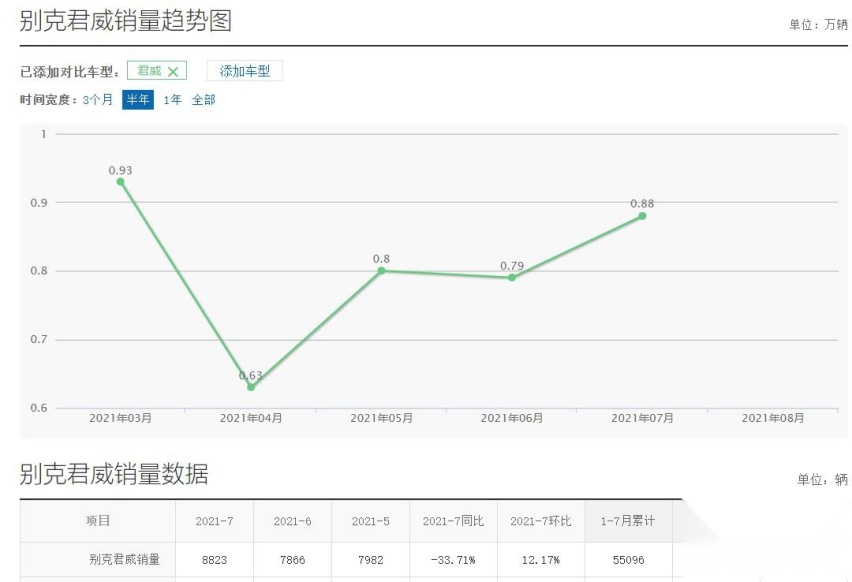Click the 项目 column header
The image size is (852, 582).
tap(98, 521)
